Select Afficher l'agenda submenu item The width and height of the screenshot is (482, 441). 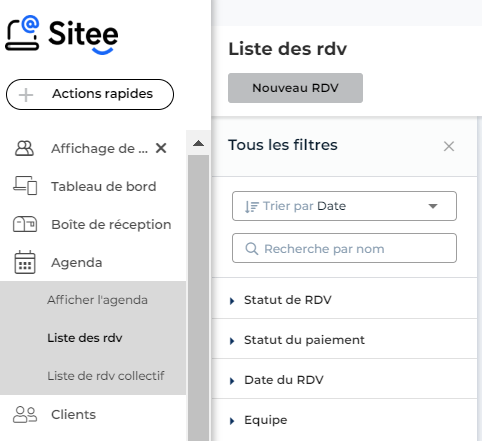click(x=97, y=300)
